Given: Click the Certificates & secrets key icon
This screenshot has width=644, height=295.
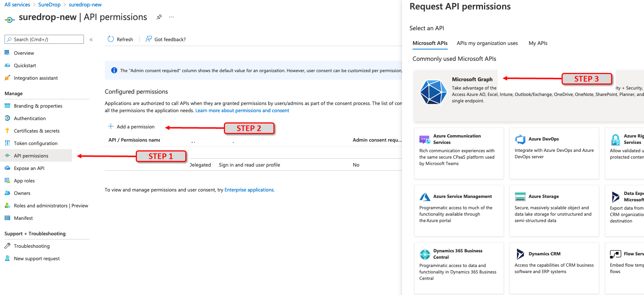Looking at the screenshot, I should [x=7, y=131].
